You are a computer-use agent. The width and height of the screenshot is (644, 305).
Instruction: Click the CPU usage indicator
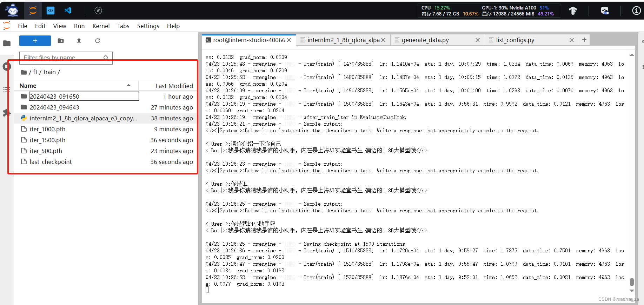(x=436, y=8)
